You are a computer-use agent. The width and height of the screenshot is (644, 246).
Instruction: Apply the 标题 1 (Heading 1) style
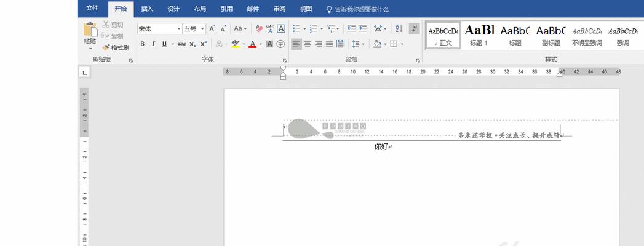pos(479,35)
